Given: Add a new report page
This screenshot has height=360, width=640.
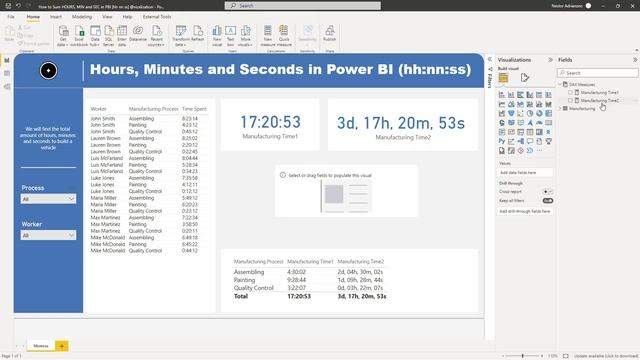Looking at the screenshot, I should pos(62,346).
